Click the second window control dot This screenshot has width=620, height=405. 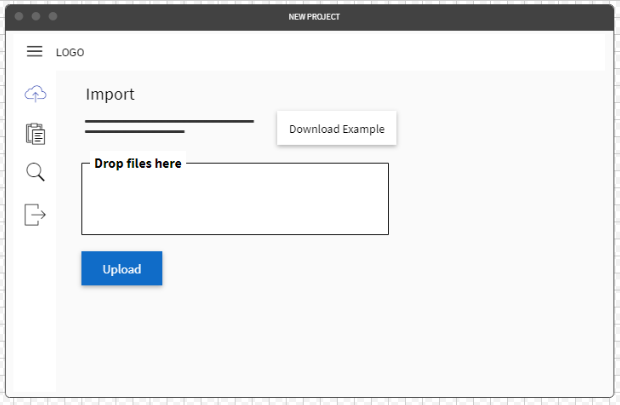(36, 16)
